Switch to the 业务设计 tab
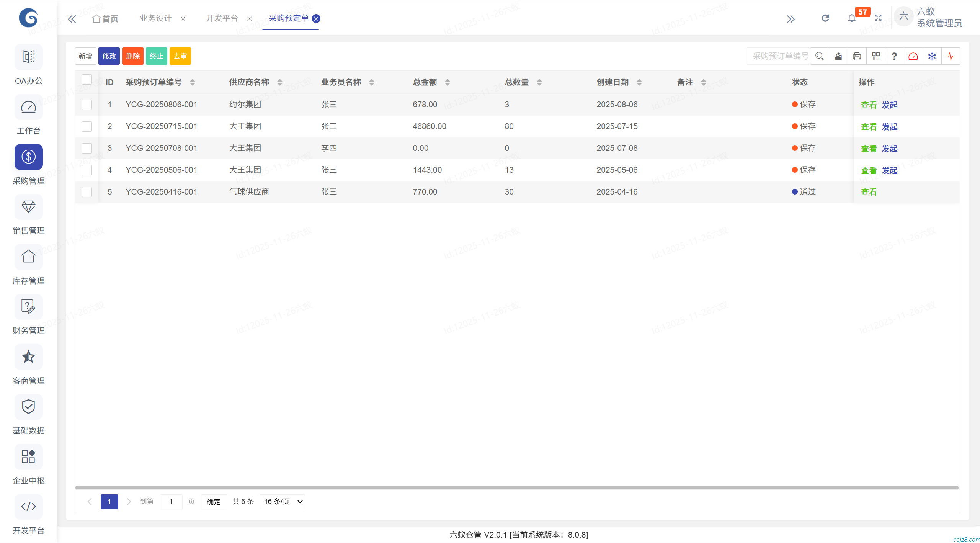Image resolution: width=980 pixels, height=543 pixels. [155, 18]
